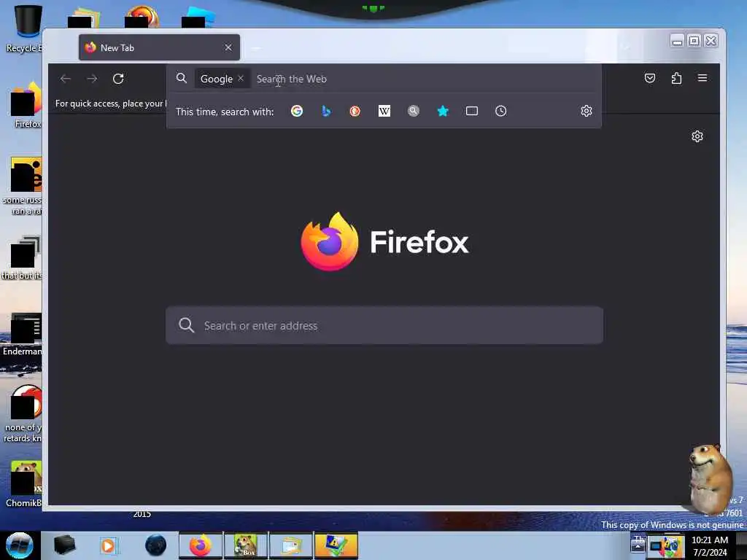This screenshot has width=747, height=560.
Task: Go forward one page
Action: pos(92,79)
